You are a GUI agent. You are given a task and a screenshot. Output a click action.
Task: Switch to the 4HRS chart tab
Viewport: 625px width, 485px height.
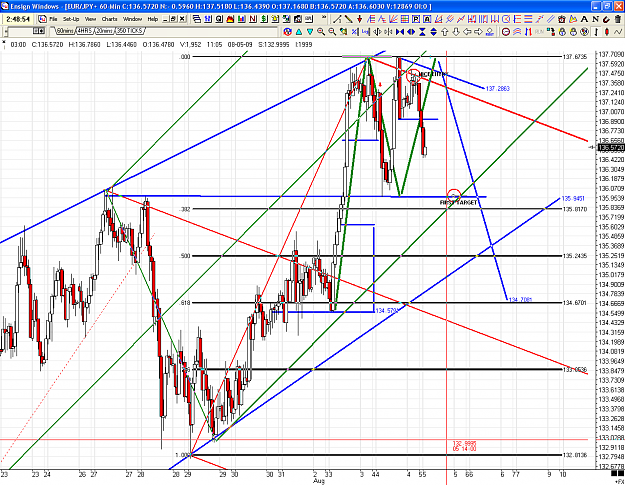[x=84, y=31]
